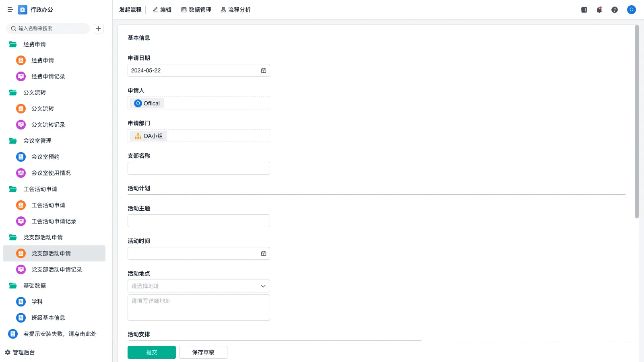The width and height of the screenshot is (644, 362).
Task: Open the notebook icon in top bar
Action: coord(584,10)
